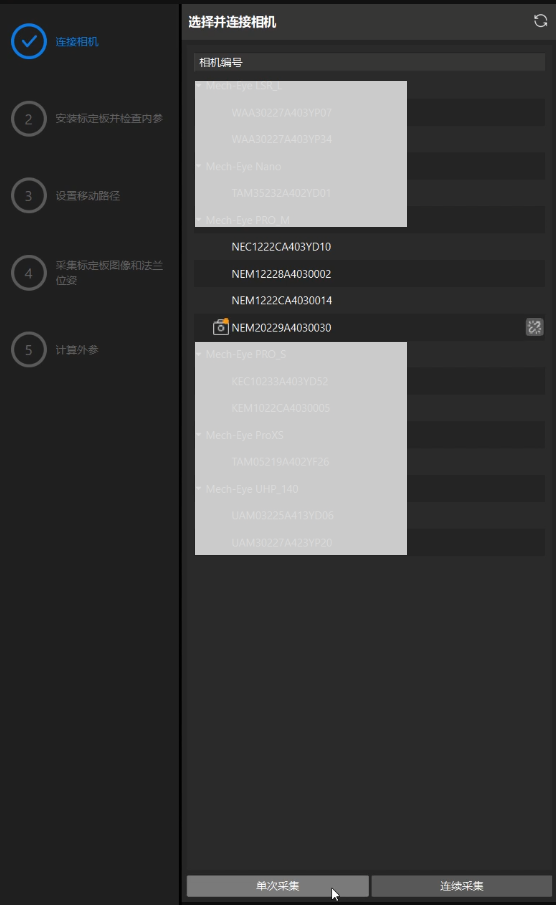
Task: Select step 3 numbered circle
Action: [29, 196]
